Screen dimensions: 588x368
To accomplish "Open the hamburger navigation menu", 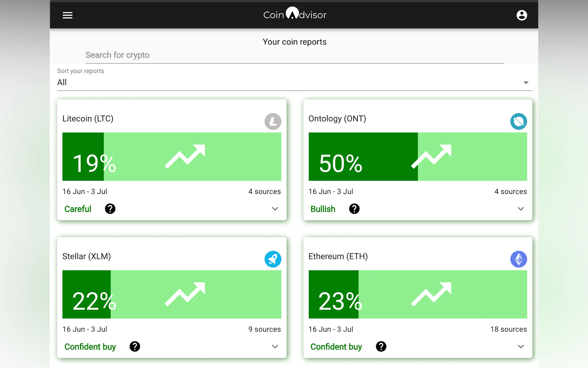I will pyautogui.click(x=68, y=15).
